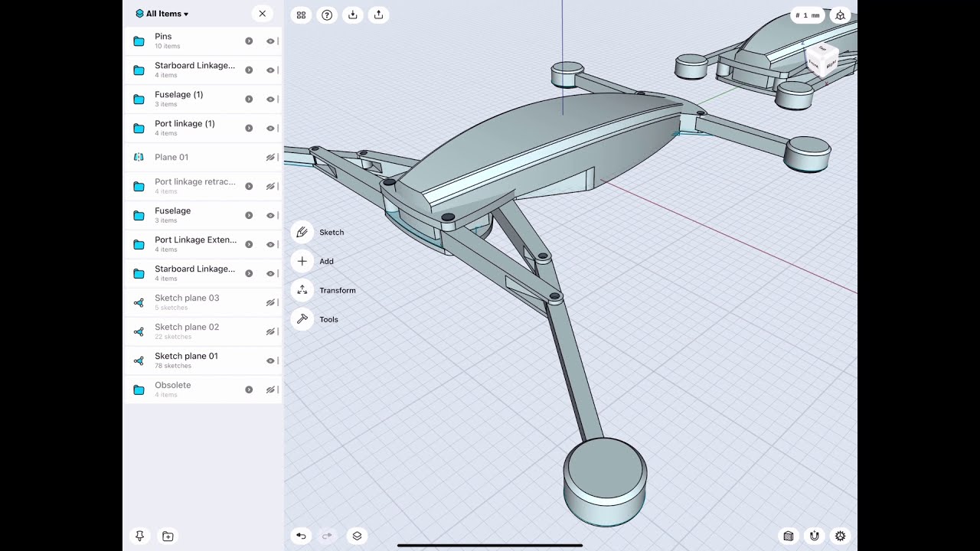
Task: Hide the Port Linkage Exten... folder
Action: click(270, 245)
